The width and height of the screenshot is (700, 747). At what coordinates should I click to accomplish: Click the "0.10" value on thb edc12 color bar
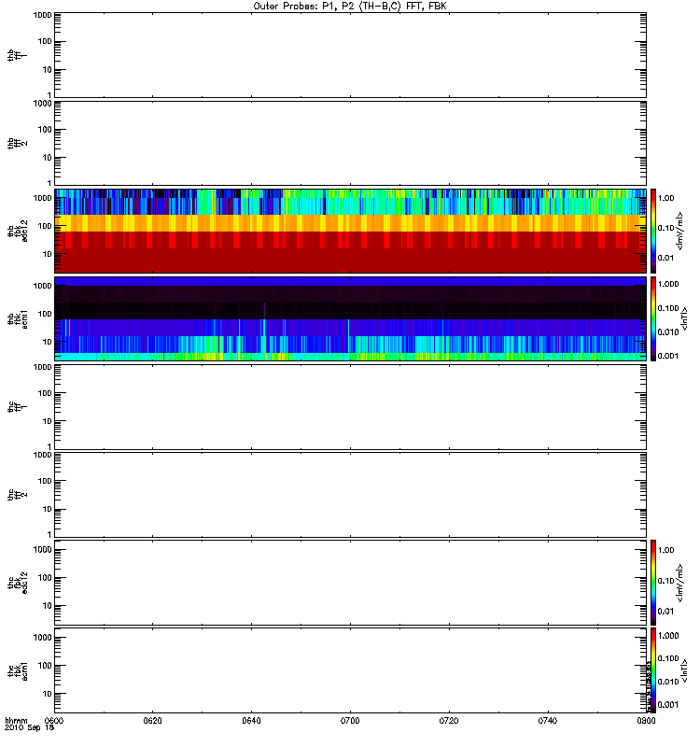click(x=665, y=228)
